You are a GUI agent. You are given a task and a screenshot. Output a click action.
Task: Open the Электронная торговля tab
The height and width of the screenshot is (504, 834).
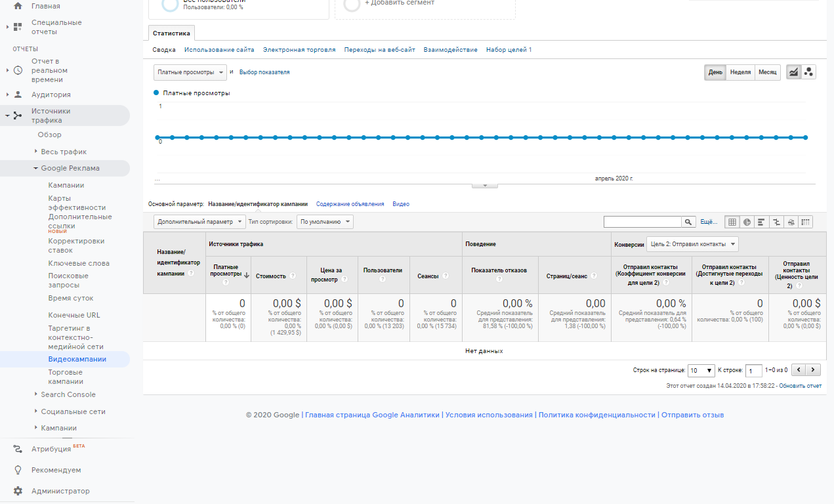click(x=299, y=50)
